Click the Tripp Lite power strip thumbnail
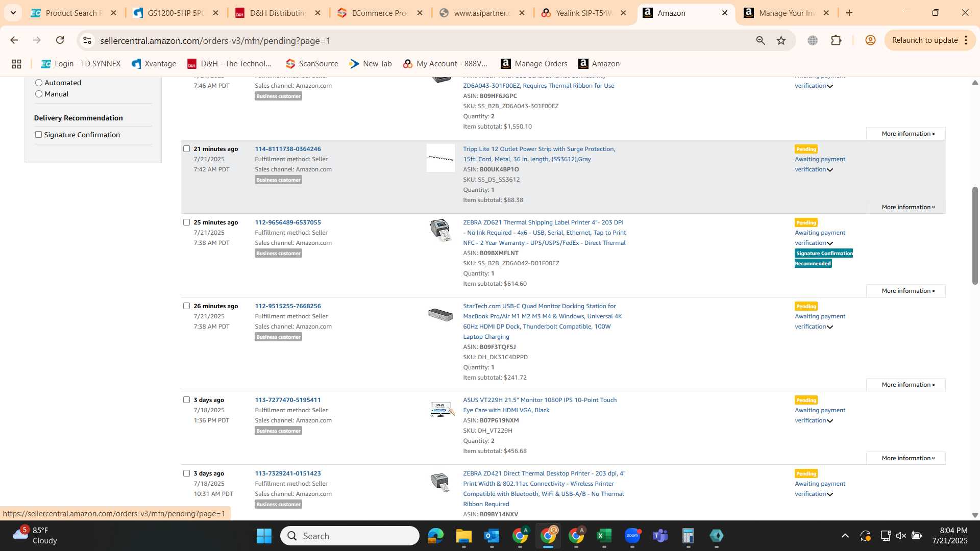Viewport: 980px width, 551px height. coord(440,158)
